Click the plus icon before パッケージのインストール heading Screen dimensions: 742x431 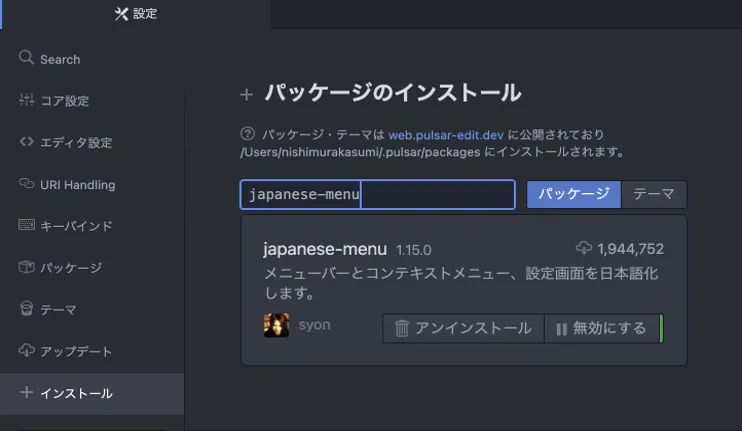(247, 95)
